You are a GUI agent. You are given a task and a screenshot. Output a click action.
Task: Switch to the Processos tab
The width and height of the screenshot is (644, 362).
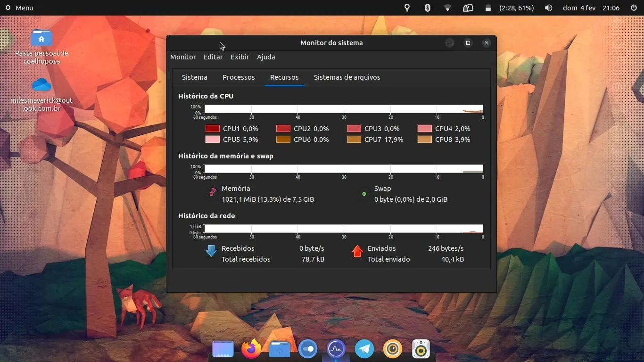pos(239,77)
